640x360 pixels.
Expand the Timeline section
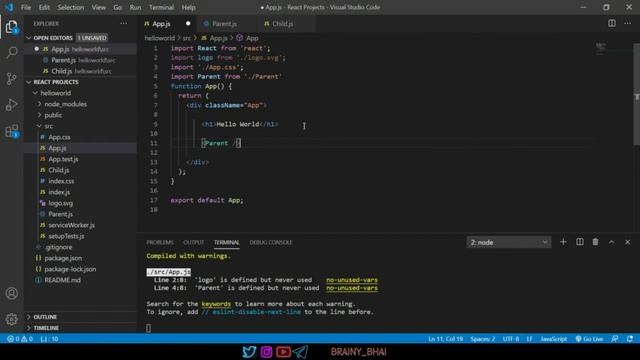pos(29,328)
